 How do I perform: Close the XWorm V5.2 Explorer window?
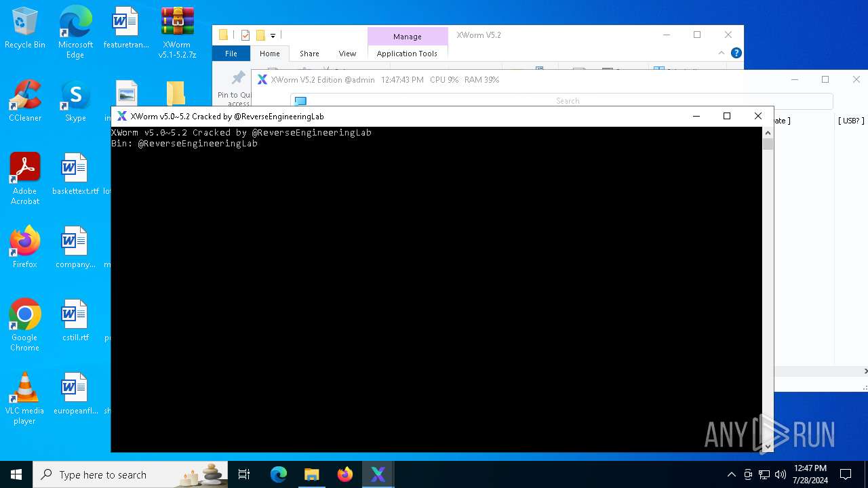[x=728, y=35]
